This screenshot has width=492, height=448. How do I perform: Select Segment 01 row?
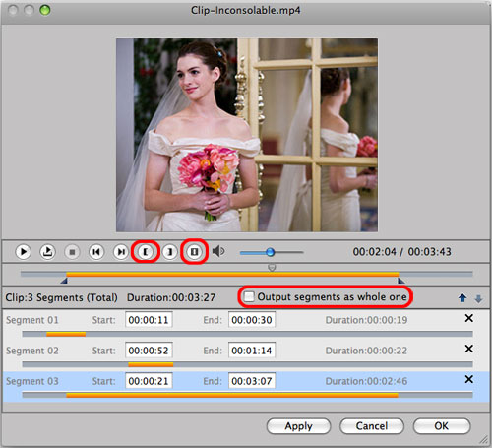247,324
